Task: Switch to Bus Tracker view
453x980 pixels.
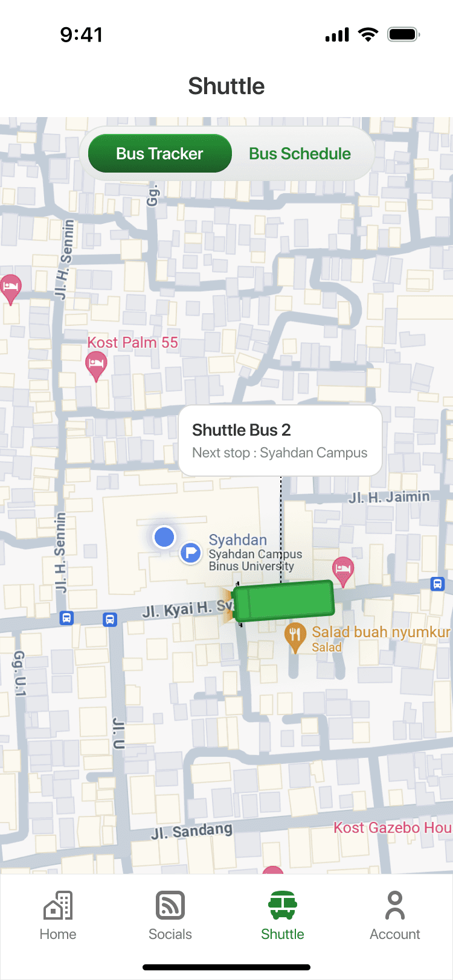Action: pos(160,153)
